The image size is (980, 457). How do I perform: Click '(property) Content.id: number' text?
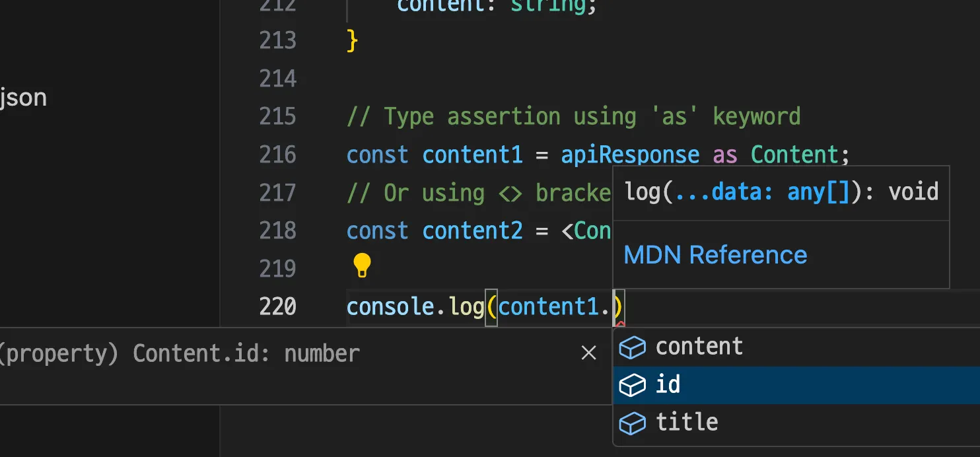point(180,354)
